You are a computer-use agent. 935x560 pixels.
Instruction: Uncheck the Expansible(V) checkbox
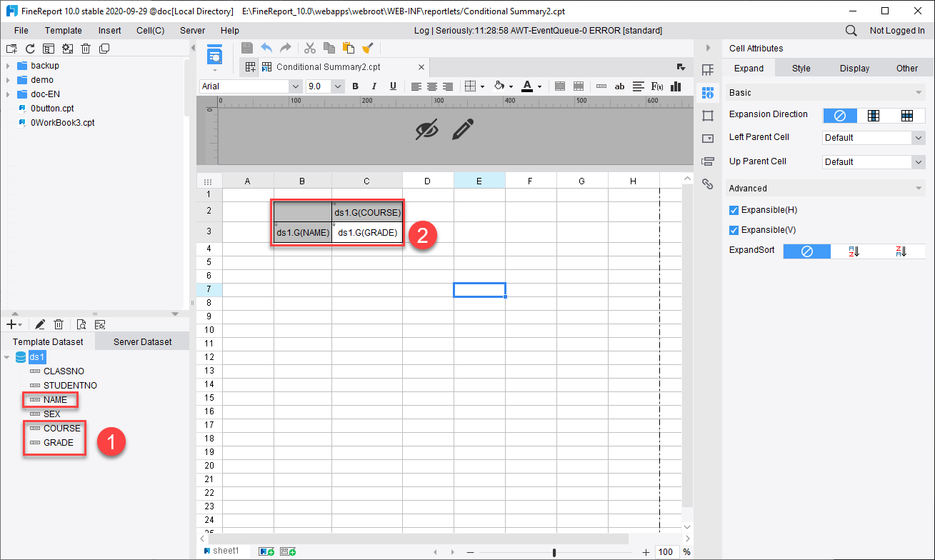[734, 230]
